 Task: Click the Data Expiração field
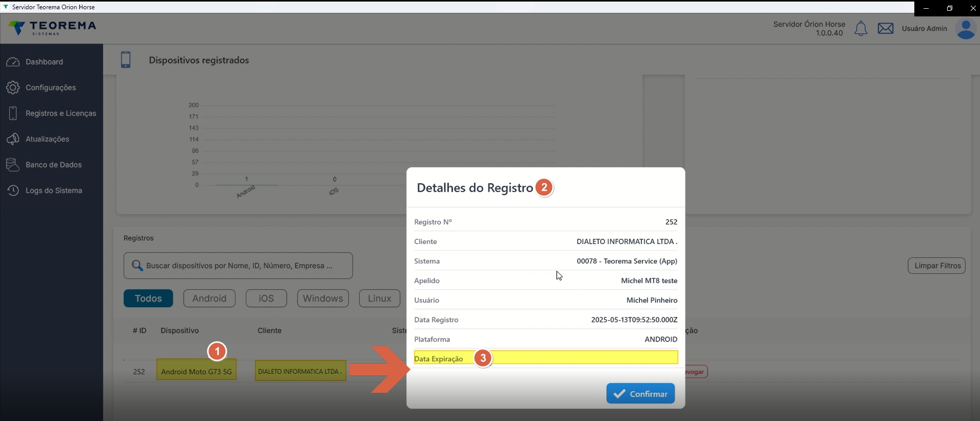point(546,357)
